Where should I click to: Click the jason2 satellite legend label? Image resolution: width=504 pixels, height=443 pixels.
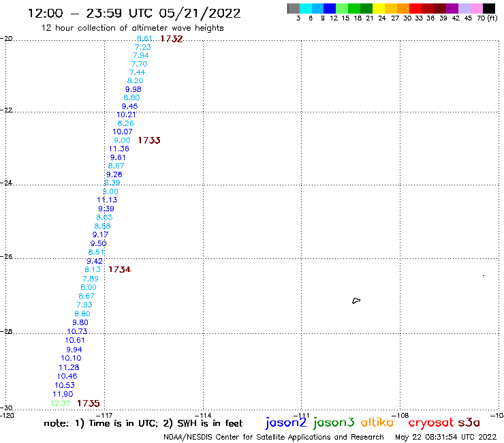pyautogui.click(x=286, y=423)
